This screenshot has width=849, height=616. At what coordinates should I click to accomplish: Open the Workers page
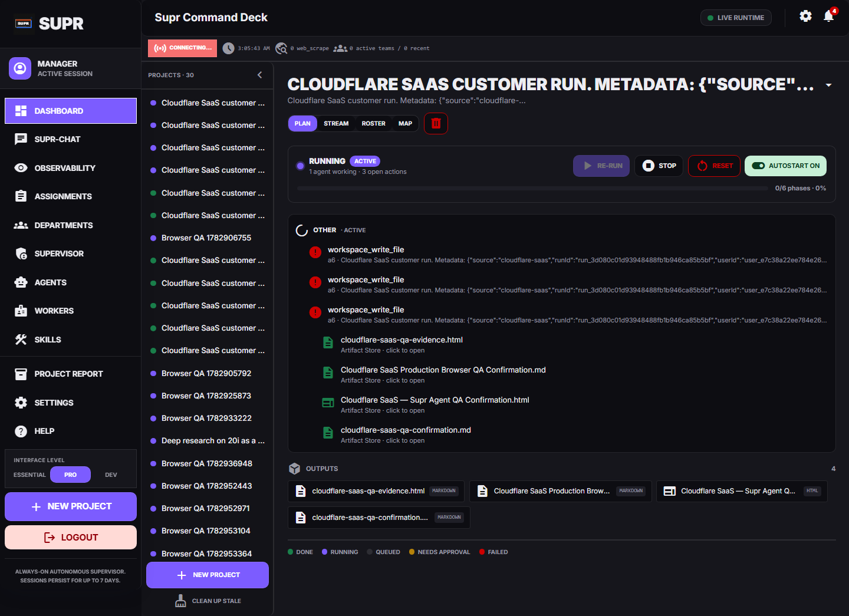point(71,311)
